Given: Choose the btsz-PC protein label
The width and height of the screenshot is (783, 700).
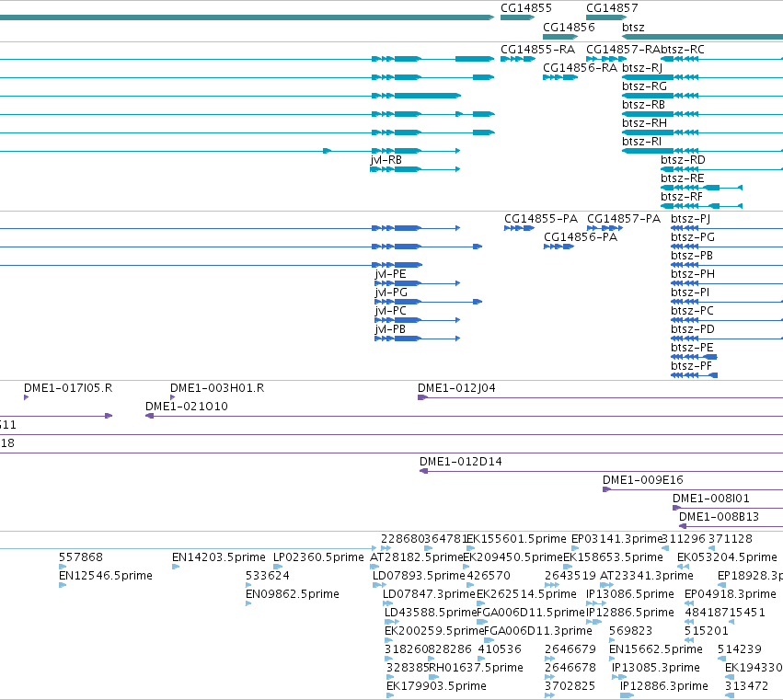Looking at the screenshot, I should (692, 311).
